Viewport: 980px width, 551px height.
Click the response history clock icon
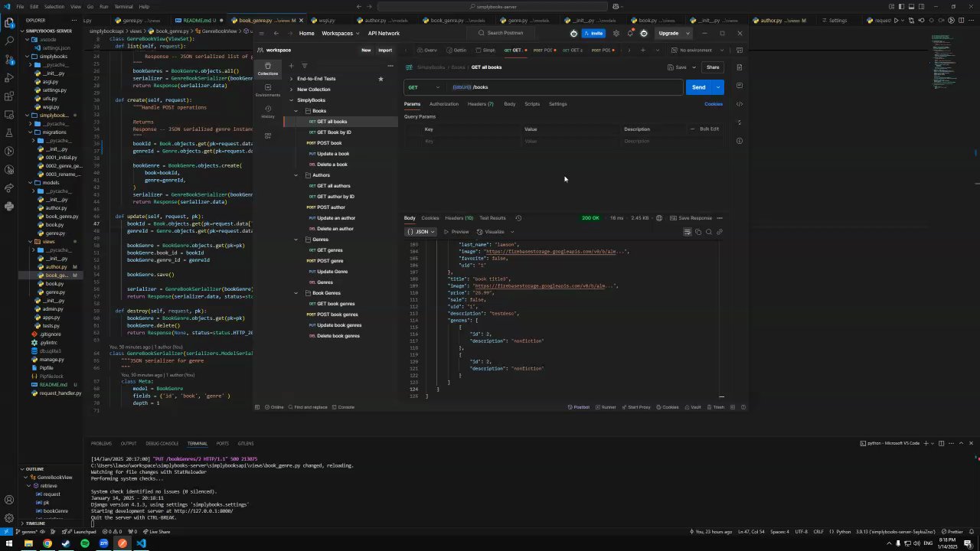pyautogui.click(x=518, y=218)
